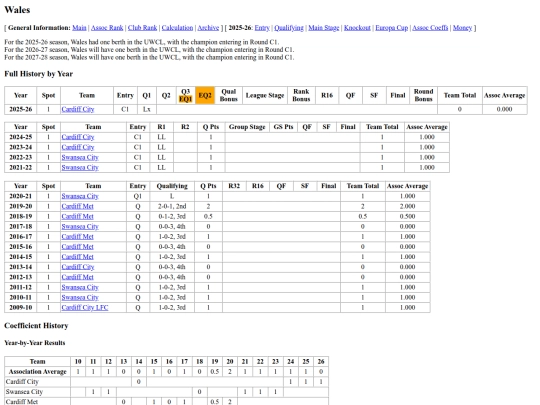
Task: Open the 2025-26 Qualifying link
Action: [289, 28]
